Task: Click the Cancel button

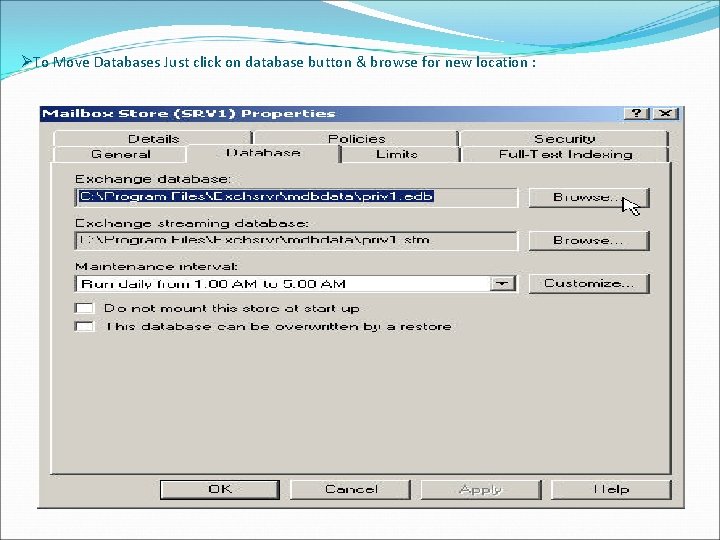Action: coord(351,489)
